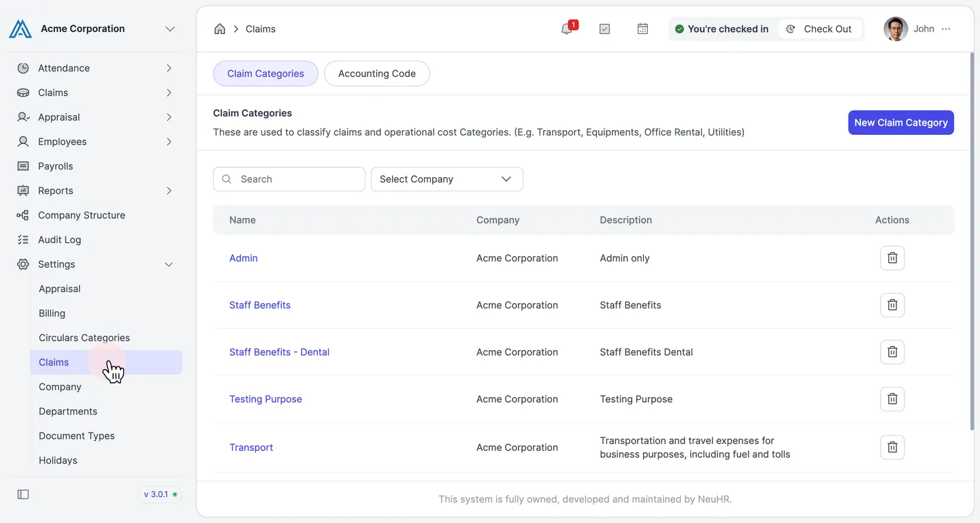Expand the top-level Appraisal menu chevron
This screenshot has height=523, width=980.
click(x=169, y=117)
